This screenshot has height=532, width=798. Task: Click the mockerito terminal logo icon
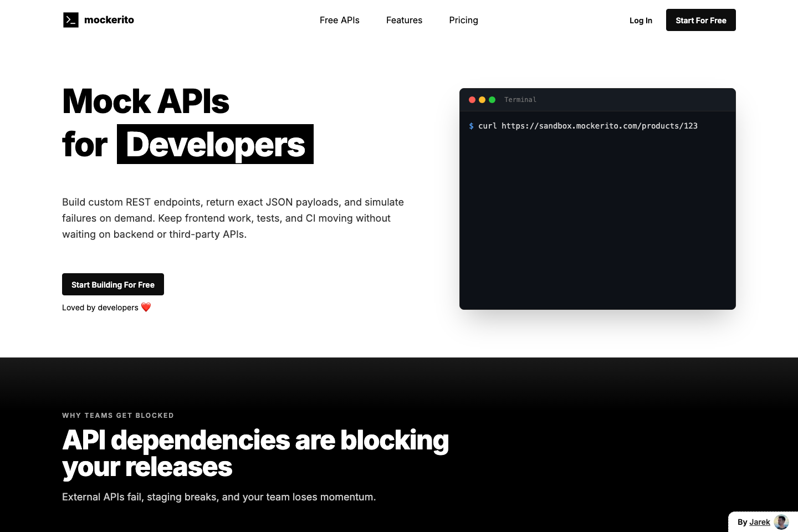pyautogui.click(x=71, y=20)
